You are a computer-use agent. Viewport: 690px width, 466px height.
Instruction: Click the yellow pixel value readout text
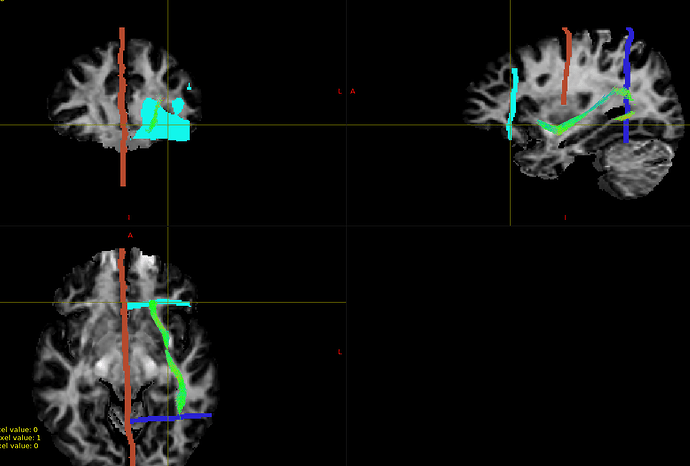(x=19, y=437)
